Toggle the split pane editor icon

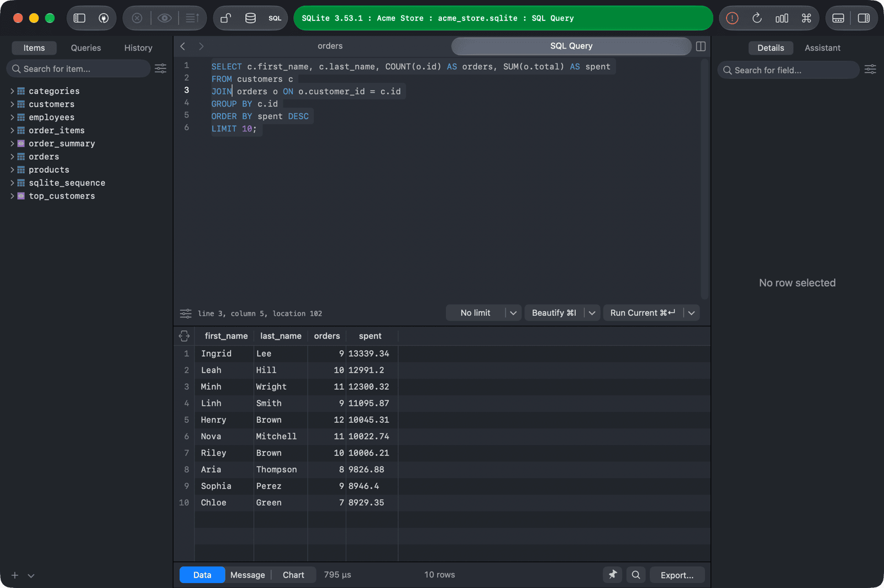click(701, 46)
